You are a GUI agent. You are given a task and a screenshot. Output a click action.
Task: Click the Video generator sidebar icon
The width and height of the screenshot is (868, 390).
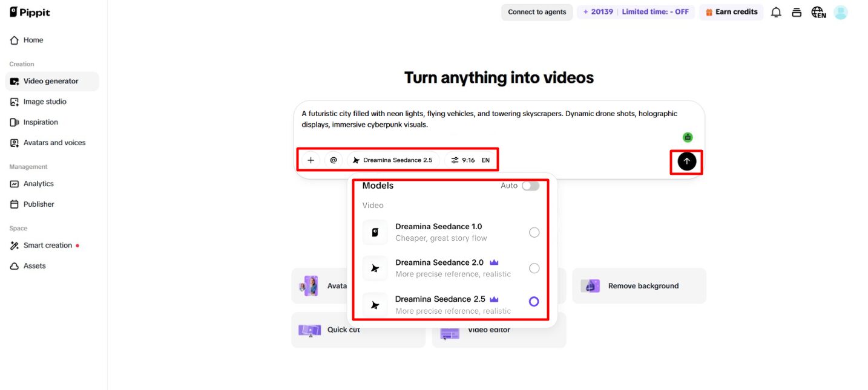[15, 81]
